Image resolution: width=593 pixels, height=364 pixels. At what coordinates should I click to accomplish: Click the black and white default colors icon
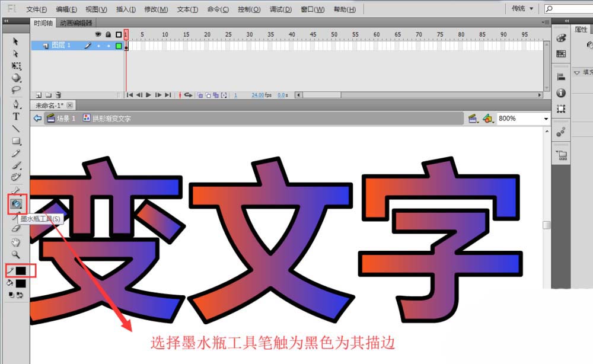click(11, 295)
